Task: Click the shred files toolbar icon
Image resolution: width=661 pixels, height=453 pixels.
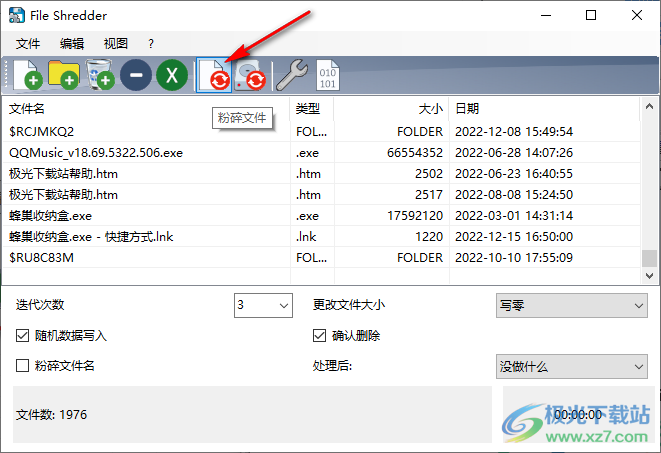Action: pyautogui.click(x=214, y=75)
